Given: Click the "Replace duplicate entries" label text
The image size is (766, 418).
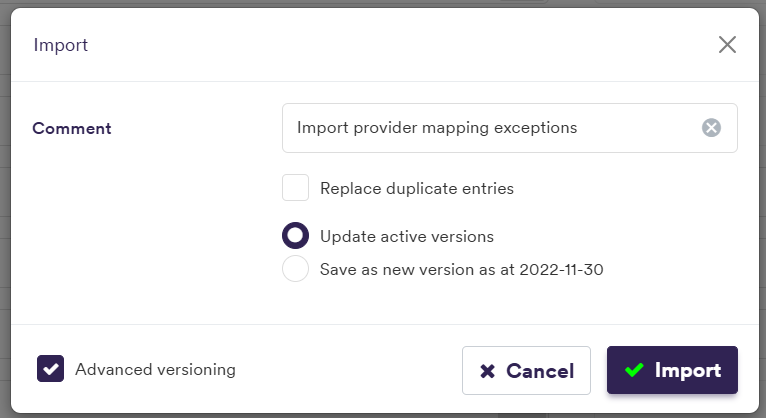Looking at the screenshot, I should coord(417,187).
